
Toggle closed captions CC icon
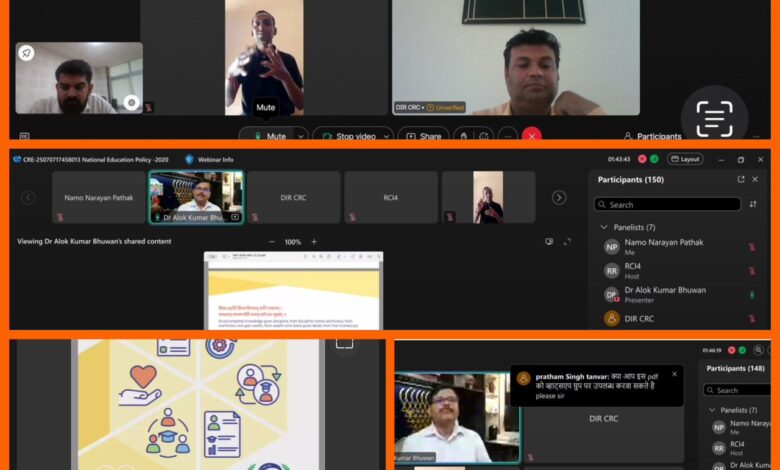[x=24, y=136]
